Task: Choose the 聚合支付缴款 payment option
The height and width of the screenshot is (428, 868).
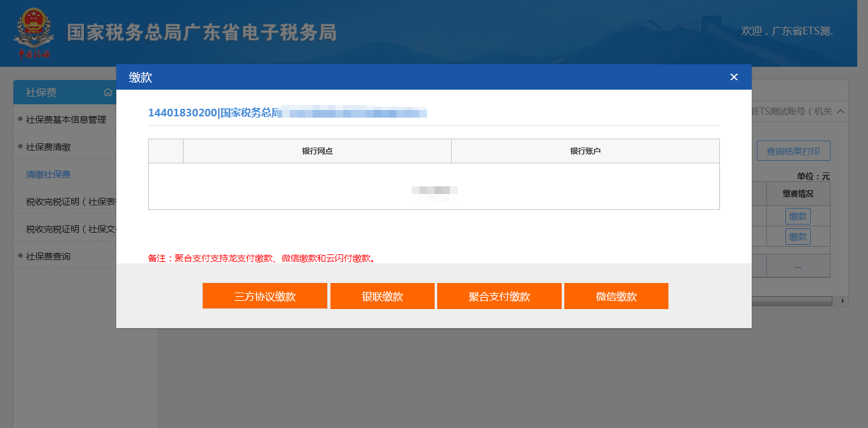Action: 499,296
